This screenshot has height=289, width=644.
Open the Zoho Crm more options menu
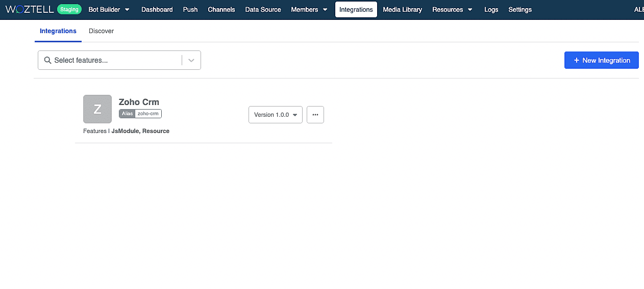pos(315,115)
